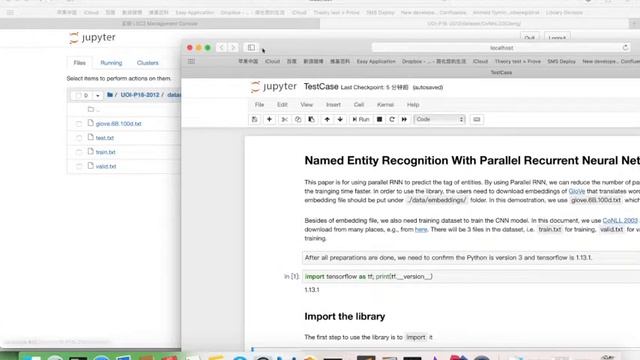Restart kernel and rerun all with fast-forward icon
Image resolution: width=640 pixels, height=360 pixels.
(404, 119)
